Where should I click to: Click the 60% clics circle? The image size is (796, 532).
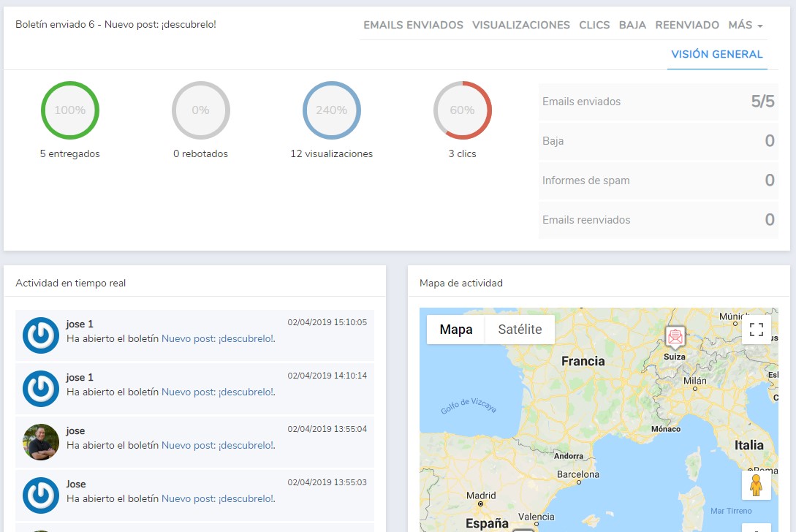(463, 110)
